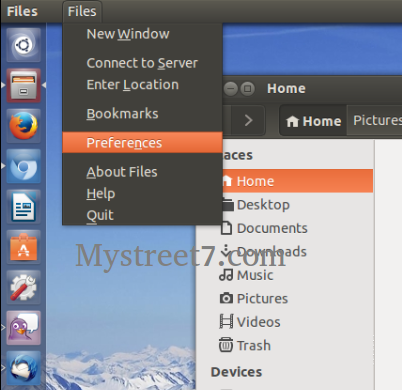
Task: Open Preferences from the Files menu
Action: pyautogui.click(x=142, y=143)
